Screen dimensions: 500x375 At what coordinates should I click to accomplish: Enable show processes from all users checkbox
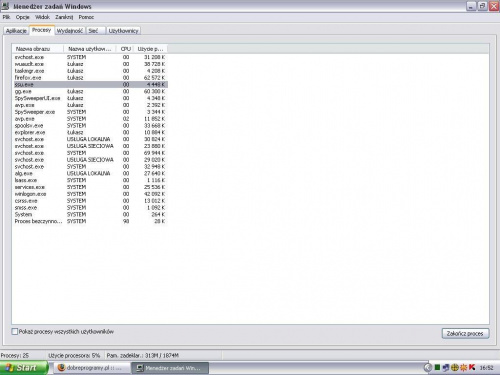(15, 332)
